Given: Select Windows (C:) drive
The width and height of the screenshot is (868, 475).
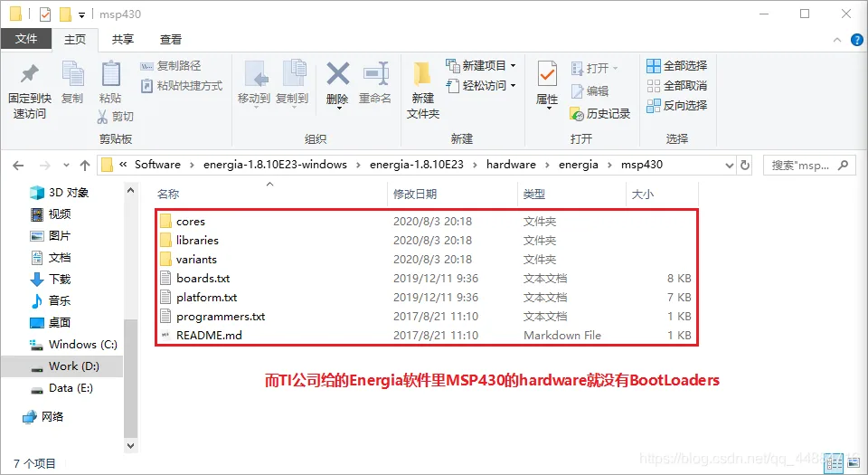Looking at the screenshot, I should 73,345.
